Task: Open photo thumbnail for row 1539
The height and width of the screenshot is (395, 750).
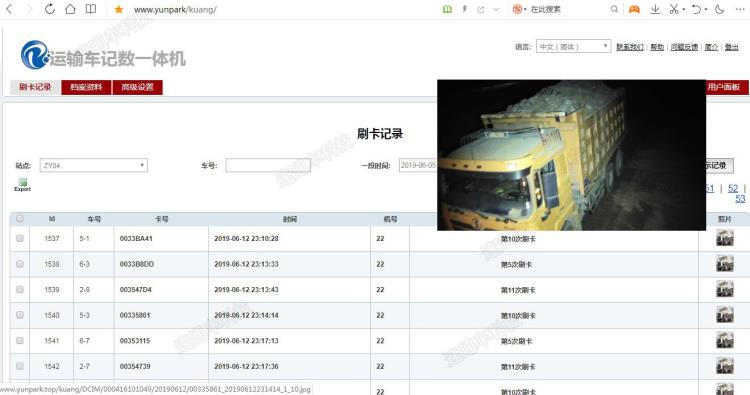Action: (725, 289)
